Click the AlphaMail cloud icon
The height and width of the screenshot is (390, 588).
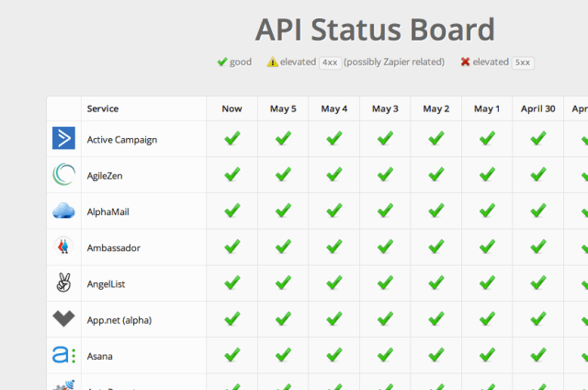[63, 211]
